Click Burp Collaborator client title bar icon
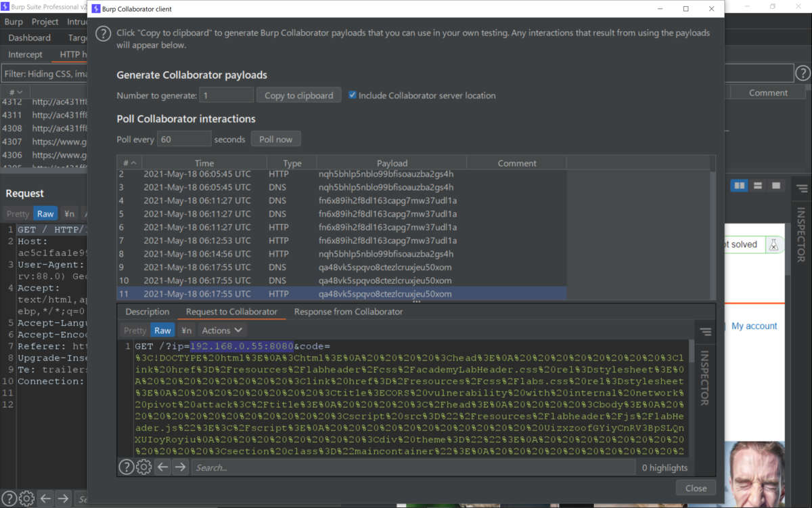Viewport: 812px width, 508px height. tap(95, 9)
